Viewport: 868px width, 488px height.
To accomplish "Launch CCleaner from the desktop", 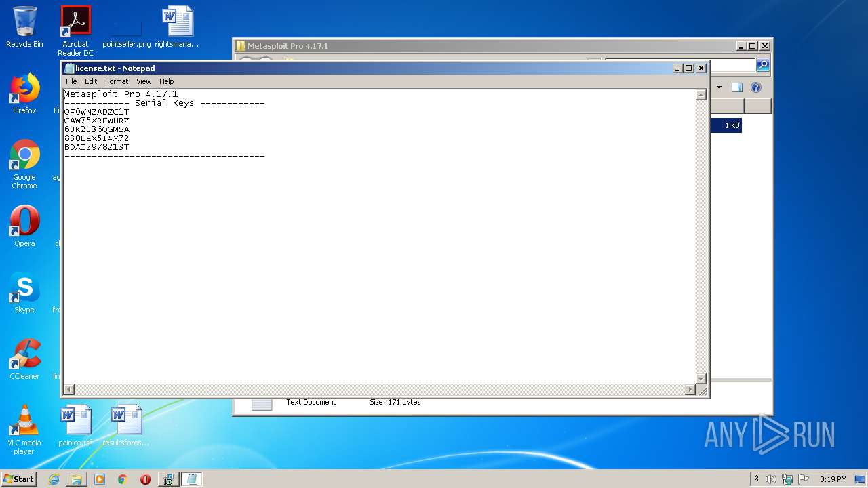I will 24,359.
